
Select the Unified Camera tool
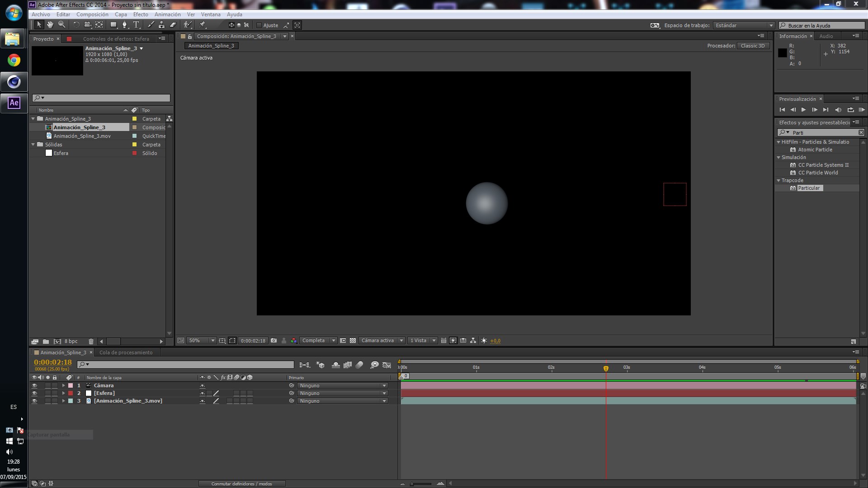(x=88, y=25)
